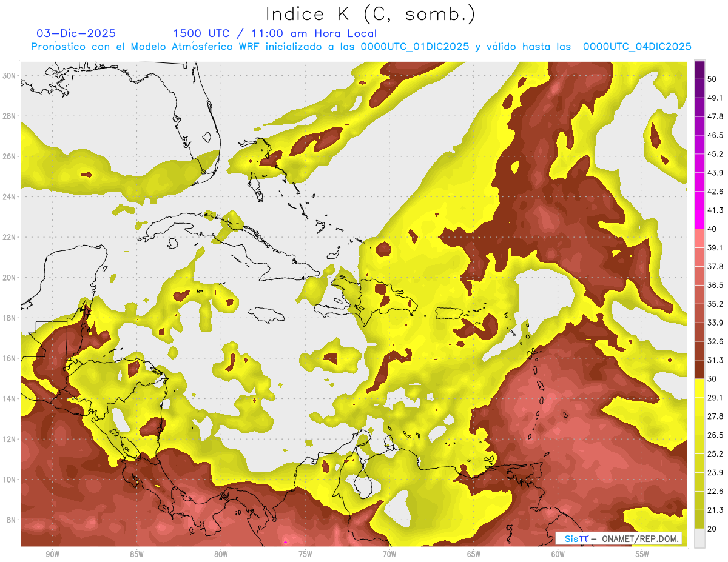Viewport: 728px width, 562px height.
Task: Click the 12N latitude label
Action: pos(10,439)
